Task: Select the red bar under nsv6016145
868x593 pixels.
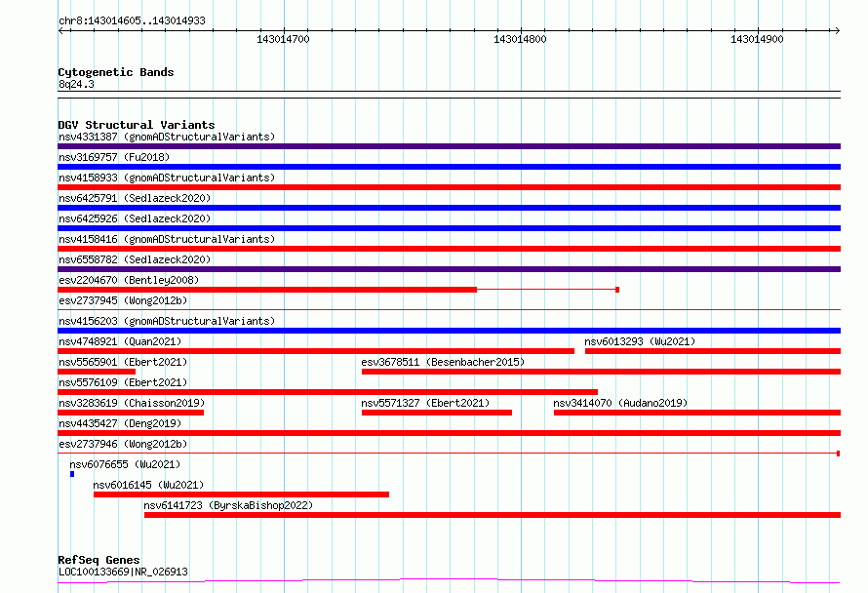Action: 241,494
